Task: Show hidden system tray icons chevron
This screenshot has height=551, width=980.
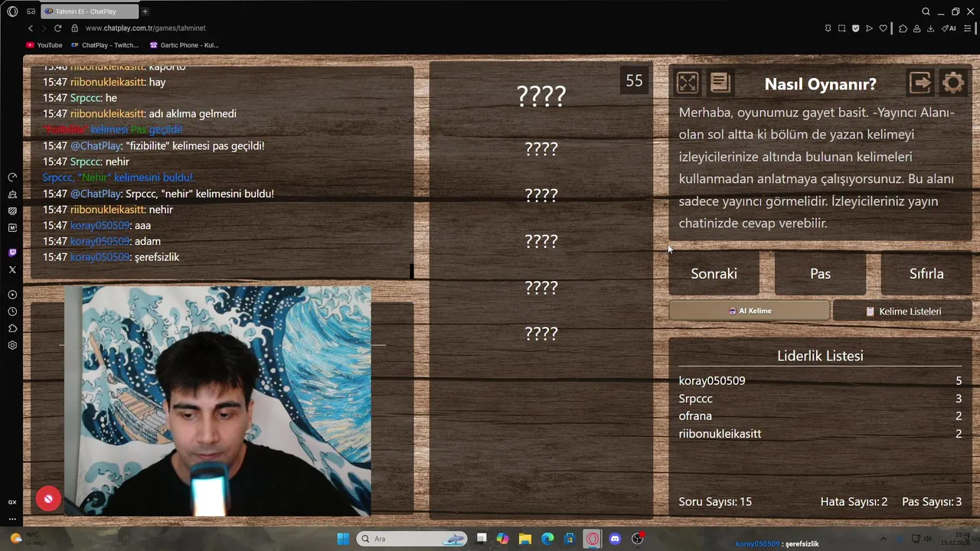Action: tap(883, 539)
